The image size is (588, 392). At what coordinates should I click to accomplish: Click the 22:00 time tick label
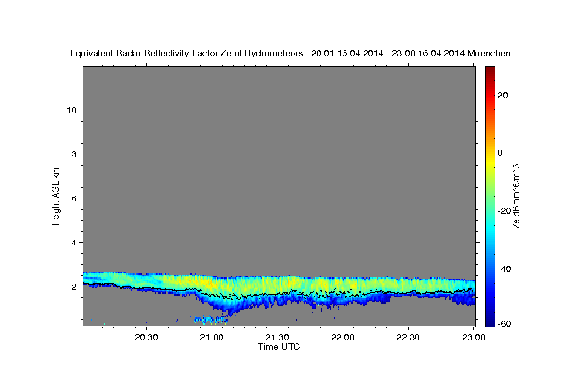coord(343,337)
